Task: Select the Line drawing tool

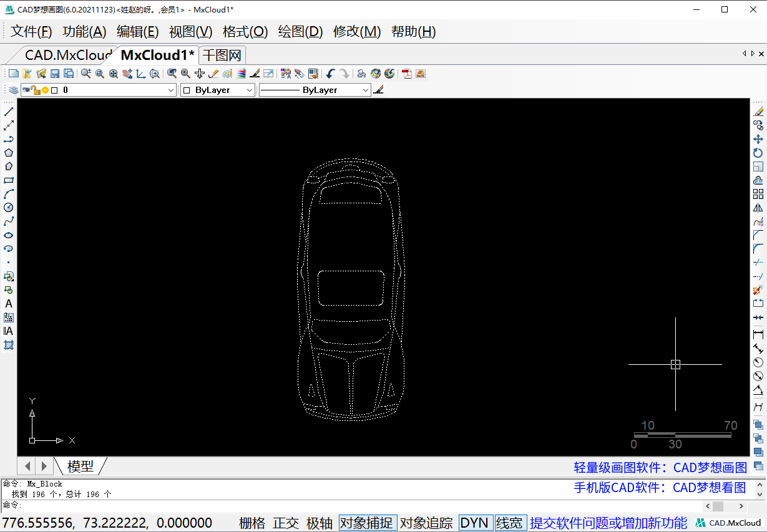Action: click(x=9, y=112)
